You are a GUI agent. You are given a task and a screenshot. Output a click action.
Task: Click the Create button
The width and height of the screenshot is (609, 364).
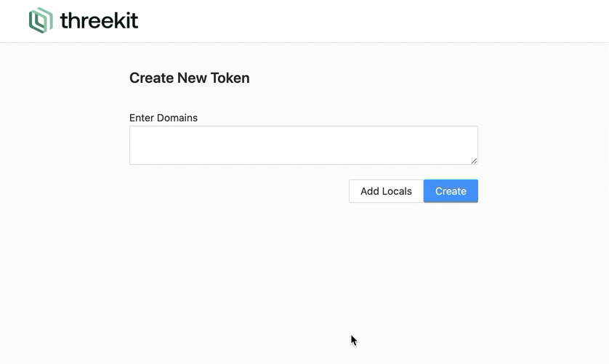[x=451, y=191]
